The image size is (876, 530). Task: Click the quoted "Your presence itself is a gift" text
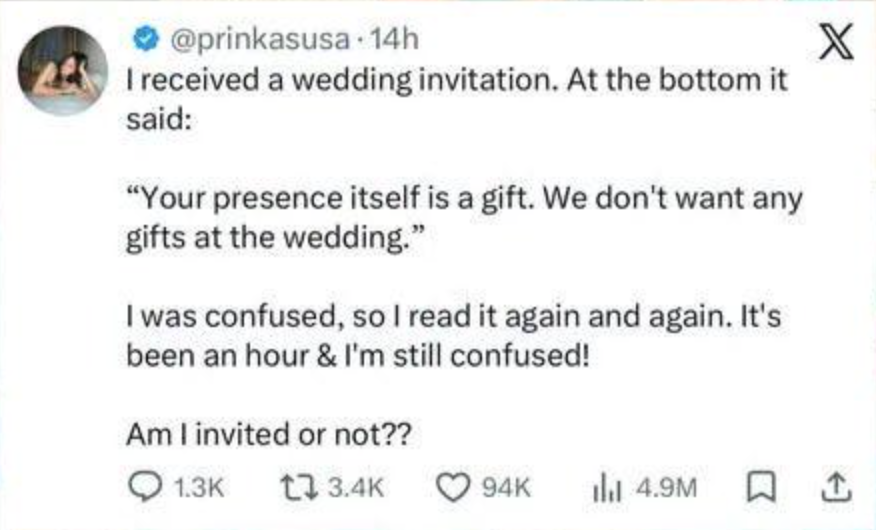tap(464, 199)
